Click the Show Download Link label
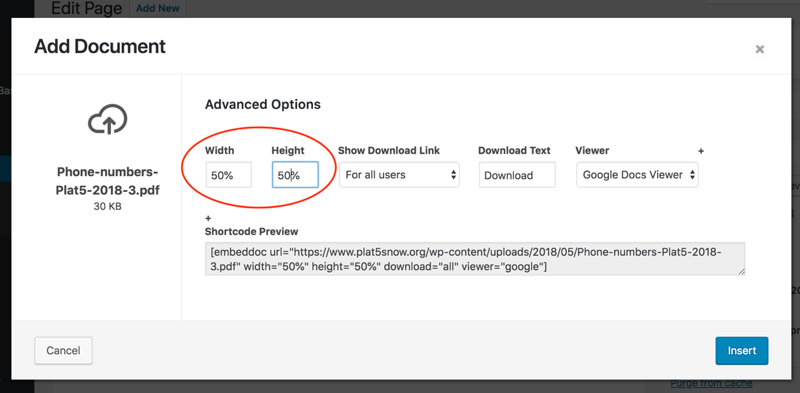 pos(389,151)
